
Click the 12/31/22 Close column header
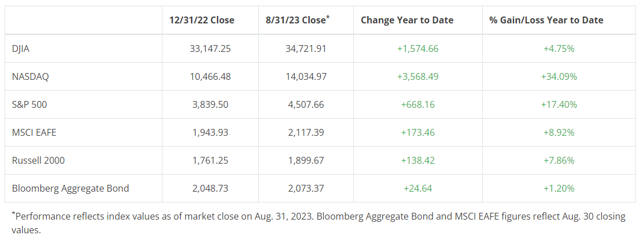click(x=202, y=20)
